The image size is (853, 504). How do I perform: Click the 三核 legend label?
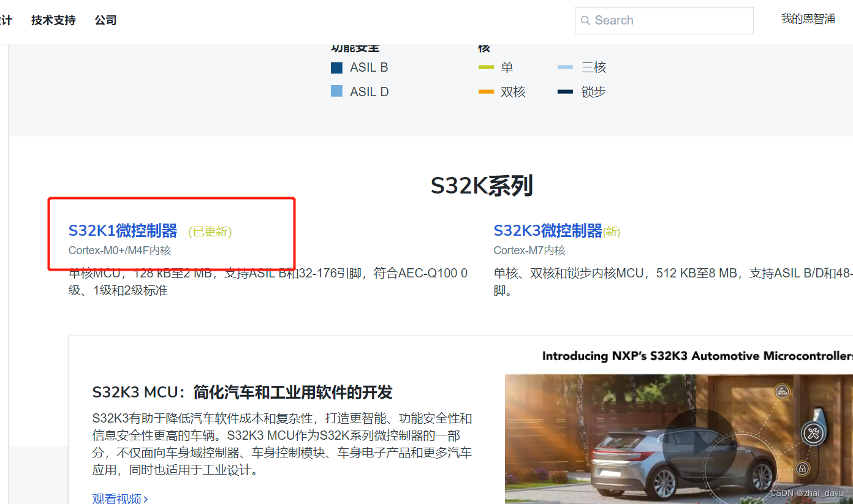click(593, 67)
